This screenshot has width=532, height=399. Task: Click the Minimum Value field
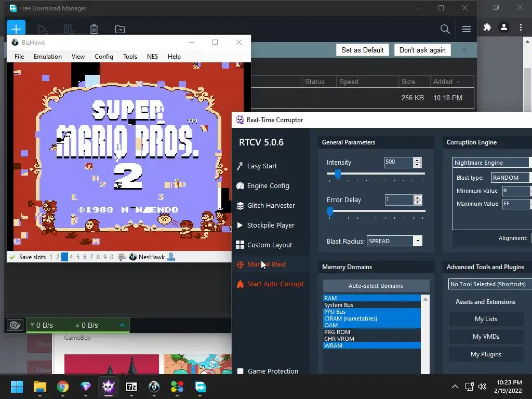point(516,191)
